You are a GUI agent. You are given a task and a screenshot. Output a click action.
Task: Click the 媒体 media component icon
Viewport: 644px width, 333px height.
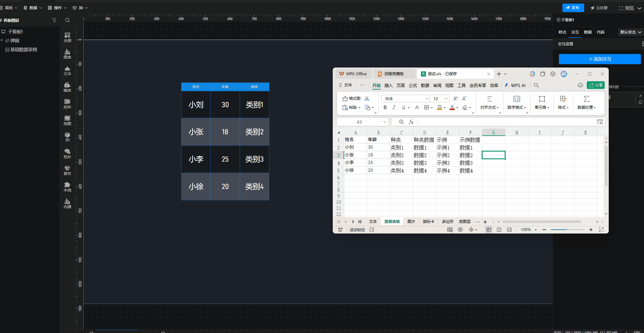(67, 87)
